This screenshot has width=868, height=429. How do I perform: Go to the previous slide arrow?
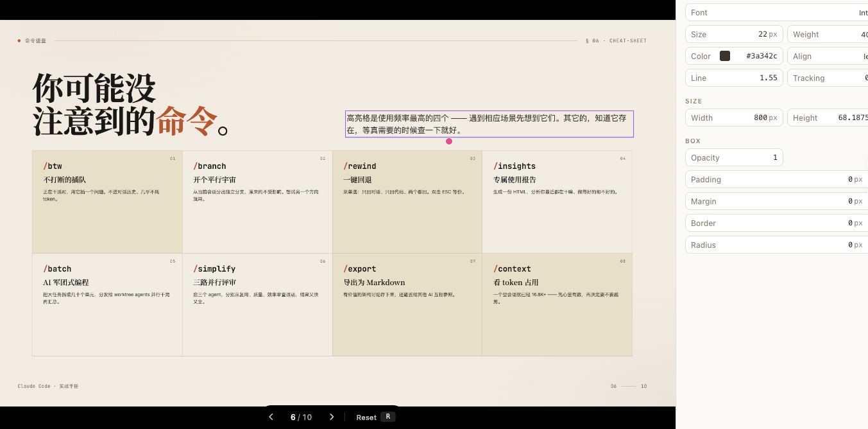[x=271, y=417]
